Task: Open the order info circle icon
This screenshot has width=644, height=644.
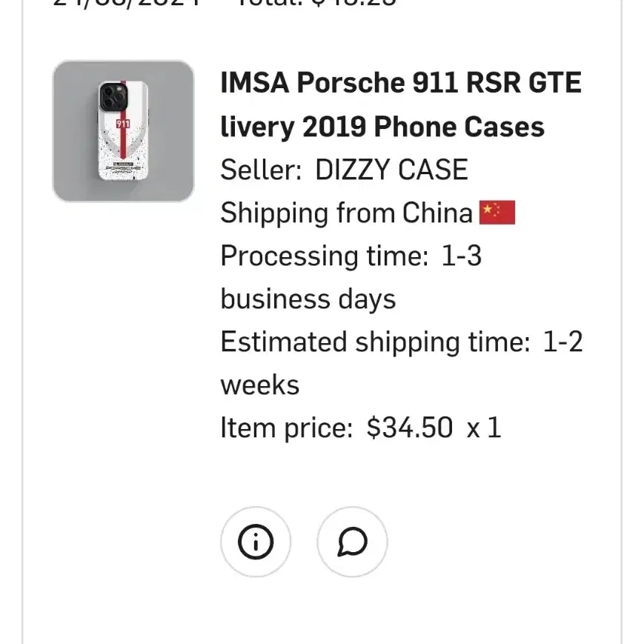Action: [x=256, y=542]
